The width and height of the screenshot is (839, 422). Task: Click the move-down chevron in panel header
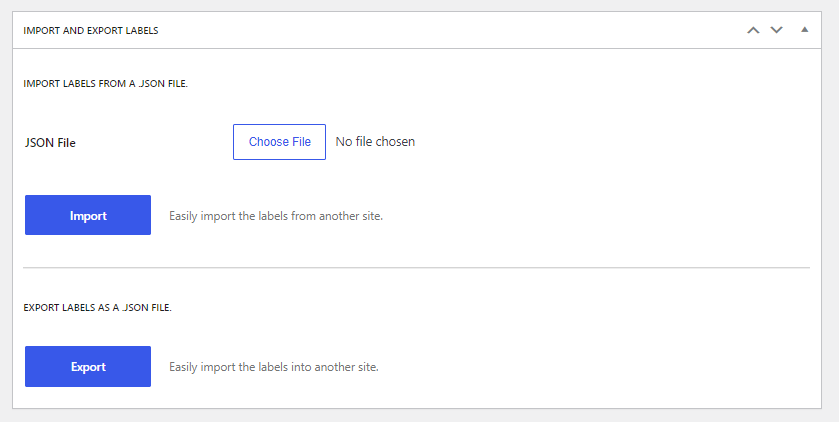pyautogui.click(x=776, y=30)
